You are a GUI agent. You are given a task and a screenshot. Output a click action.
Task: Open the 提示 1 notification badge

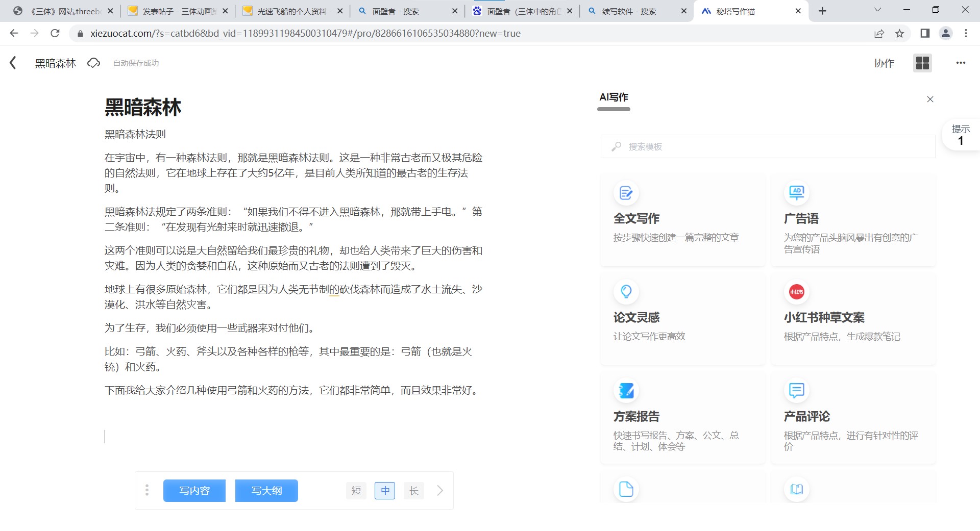point(961,135)
